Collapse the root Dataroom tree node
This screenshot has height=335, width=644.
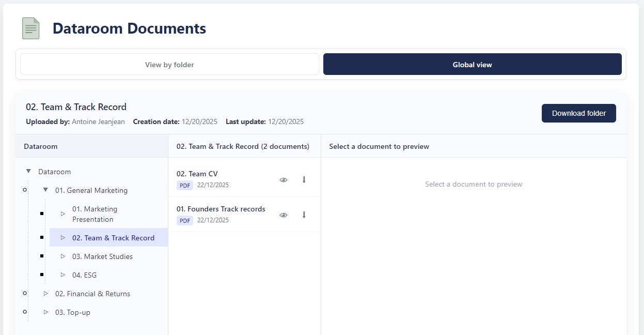point(28,172)
